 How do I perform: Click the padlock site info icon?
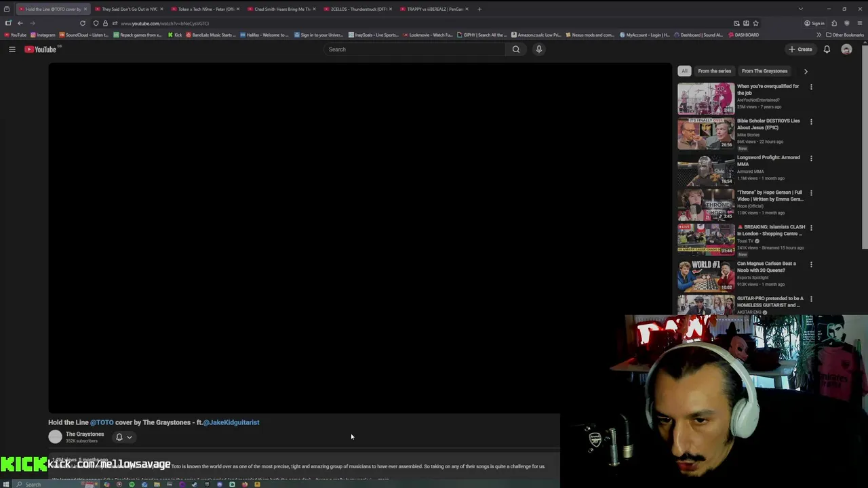[x=105, y=23]
